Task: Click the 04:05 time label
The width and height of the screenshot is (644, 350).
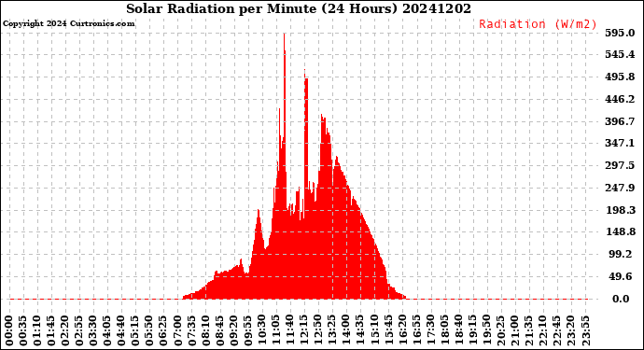Action: pos(107,331)
